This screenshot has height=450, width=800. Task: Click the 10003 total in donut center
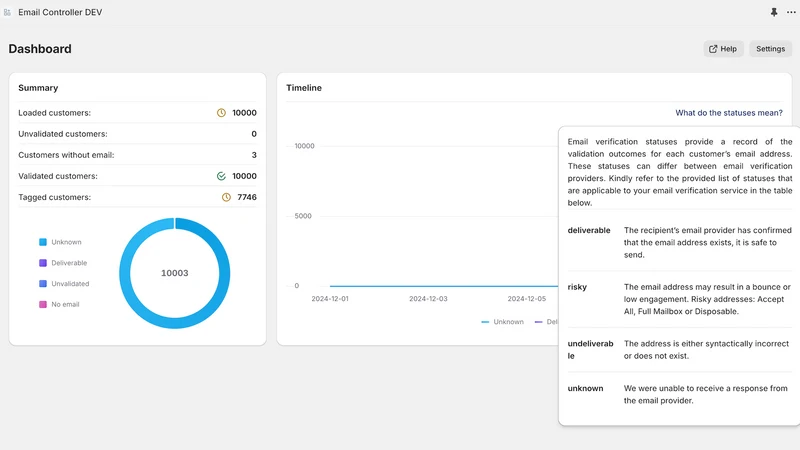pos(174,273)
